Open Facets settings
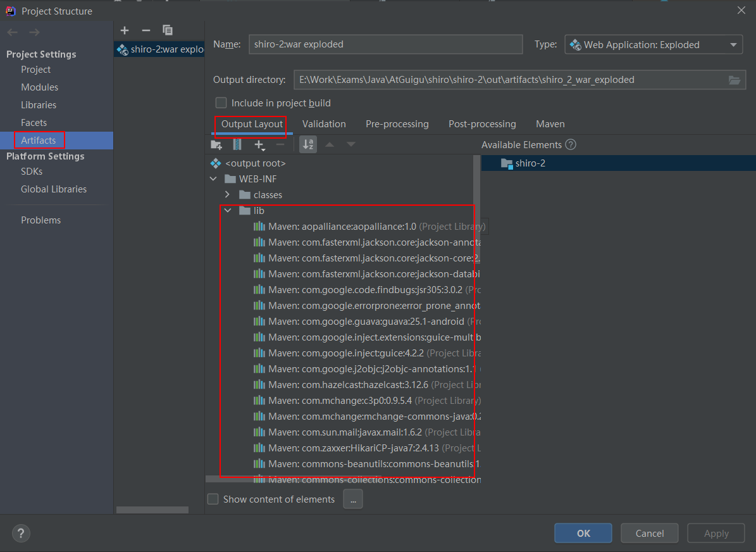756x552 pixels. [34, 123]
